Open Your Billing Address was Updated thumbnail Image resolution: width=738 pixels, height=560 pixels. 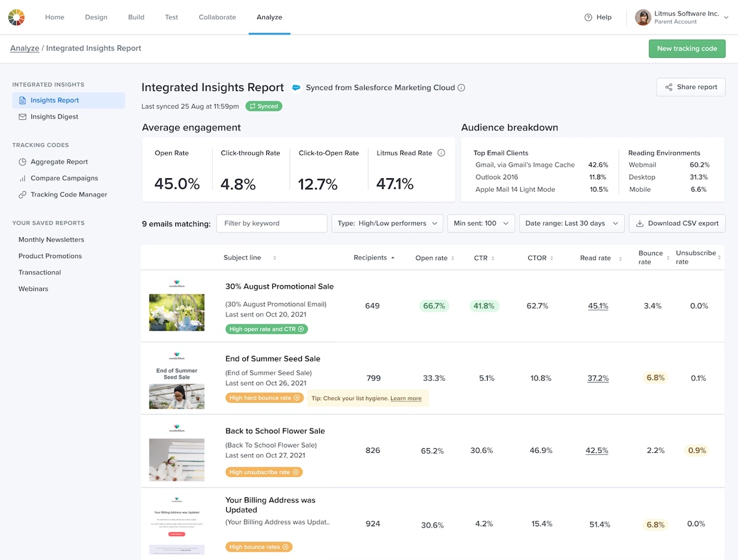[x=177, y=526]
